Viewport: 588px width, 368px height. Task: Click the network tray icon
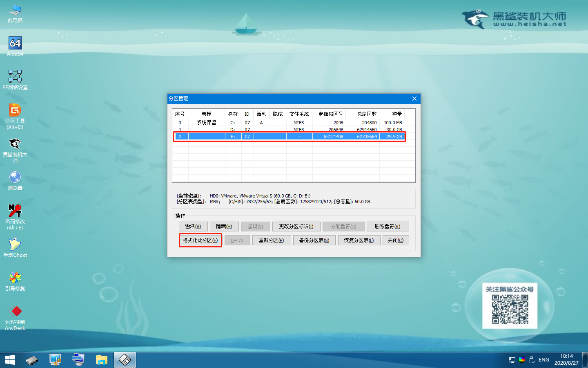(x=512, y=360)
